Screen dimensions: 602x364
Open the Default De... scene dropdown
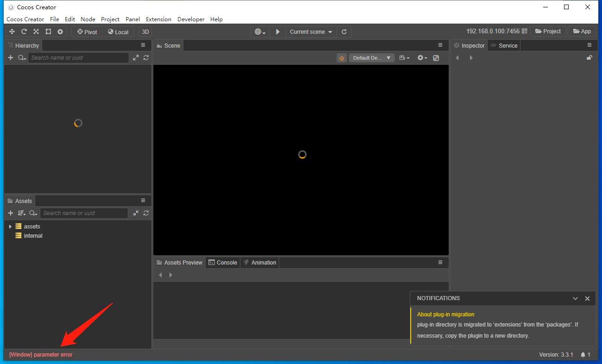tap(371, 58)
